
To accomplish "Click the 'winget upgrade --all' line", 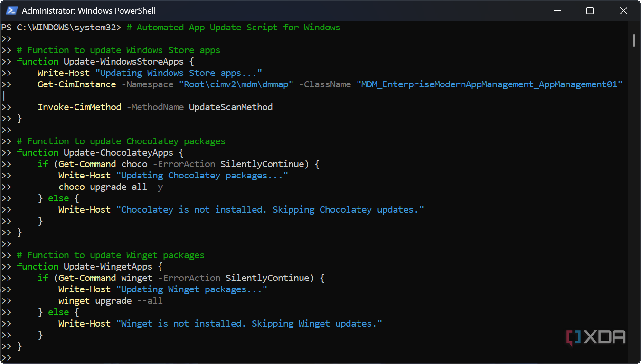I will point(111,301).
